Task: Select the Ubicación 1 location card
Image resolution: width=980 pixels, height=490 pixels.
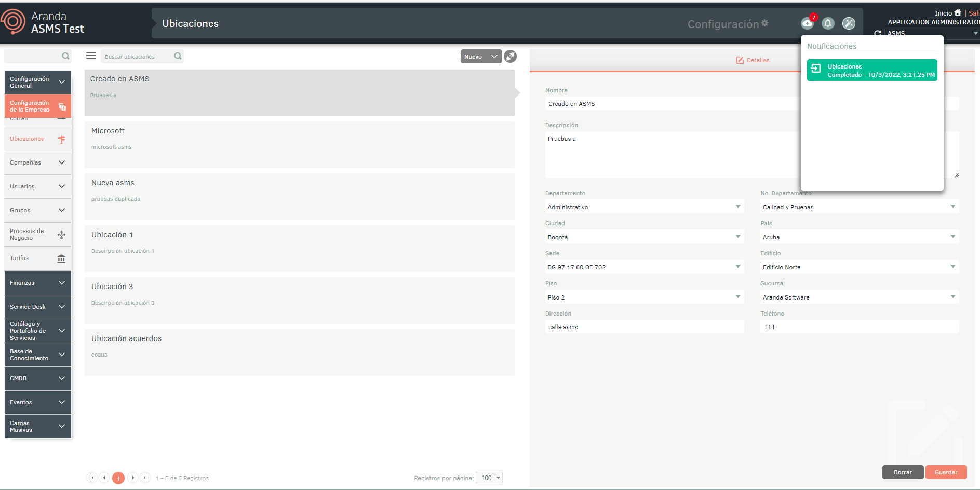Action: click(x=300, y=248)
